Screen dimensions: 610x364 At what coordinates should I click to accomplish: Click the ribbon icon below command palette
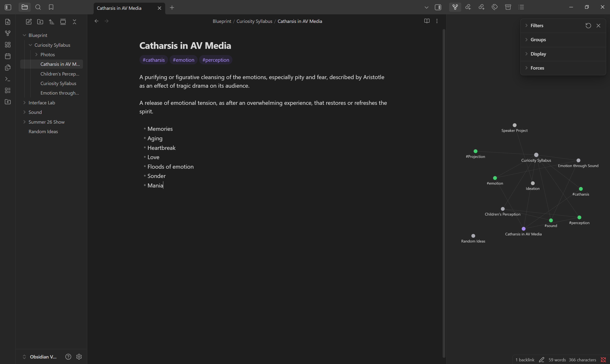pos(8,90)
